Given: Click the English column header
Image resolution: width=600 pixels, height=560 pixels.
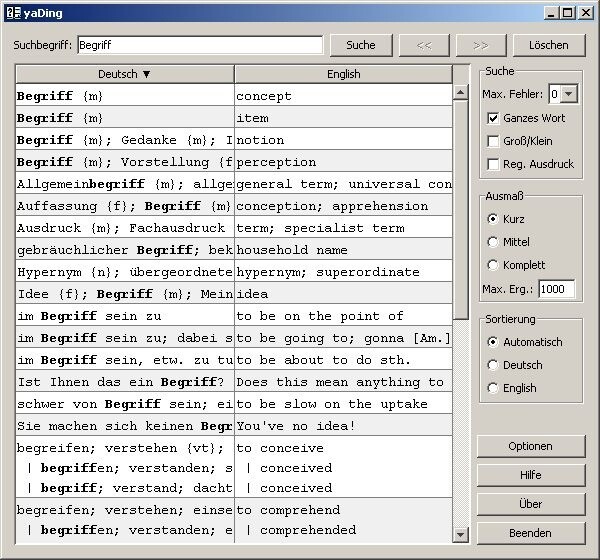Looking at the screenshot, I should 344,74.
